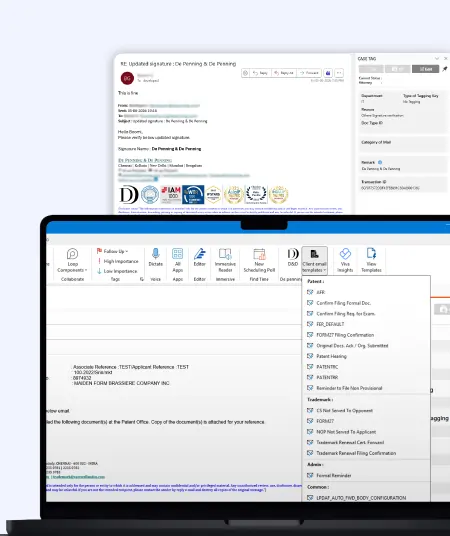Choose Reminder to File Non Provisional
The height and width of the screenshot is (536, 450).
pos(366,388)
